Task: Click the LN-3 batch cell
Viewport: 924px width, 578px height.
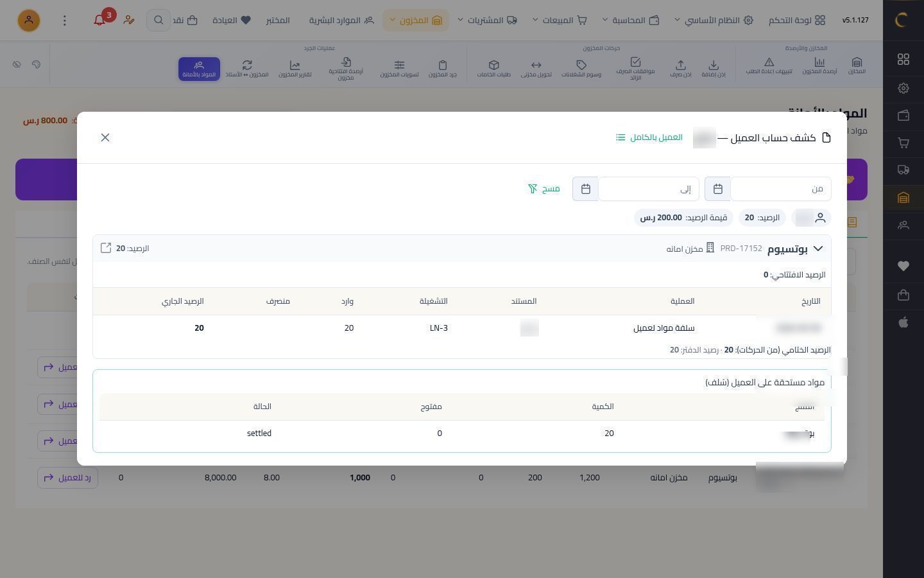Action: click(439, 328)
